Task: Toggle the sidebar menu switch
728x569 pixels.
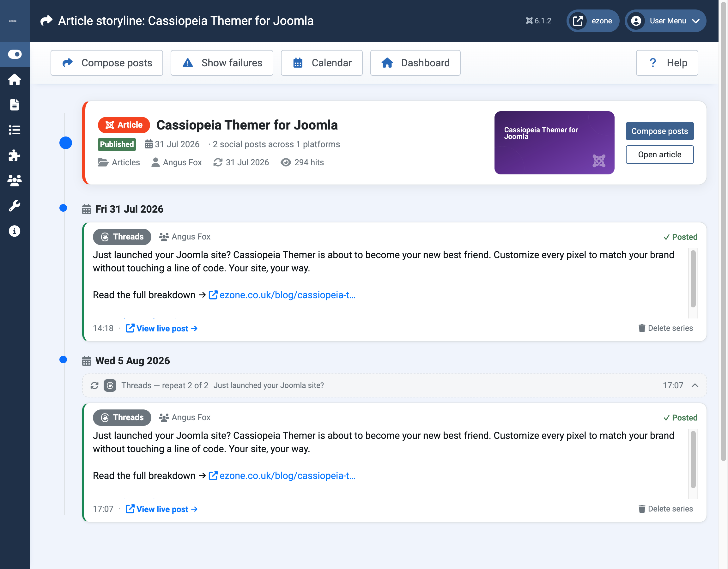Action: 15,54
